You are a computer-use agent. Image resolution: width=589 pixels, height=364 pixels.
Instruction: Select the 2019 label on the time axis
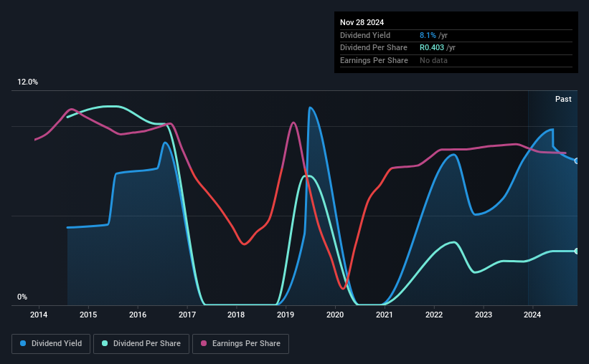(286, 315)
